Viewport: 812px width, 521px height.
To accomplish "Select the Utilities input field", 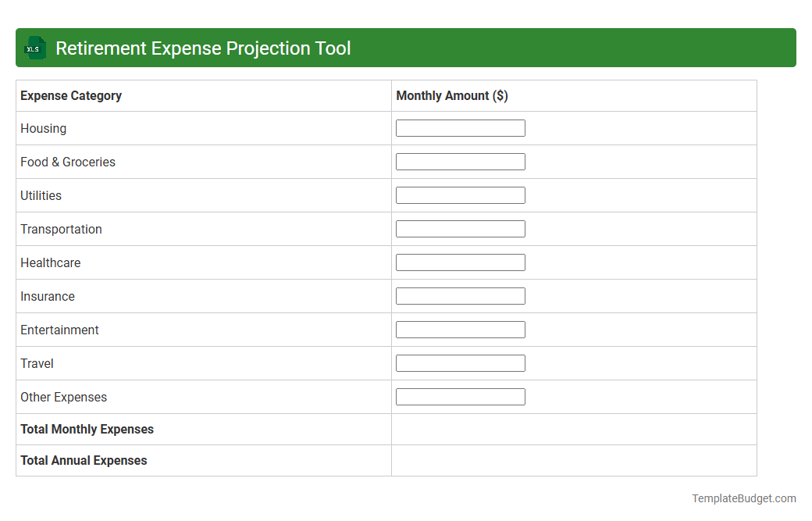I will pos(460,194).
